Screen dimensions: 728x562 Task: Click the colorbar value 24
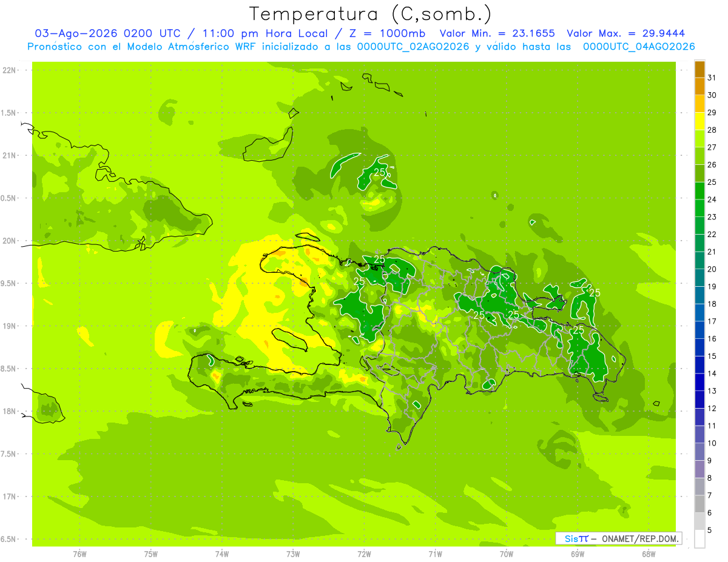pyautogui.click(x=712, y=199)
